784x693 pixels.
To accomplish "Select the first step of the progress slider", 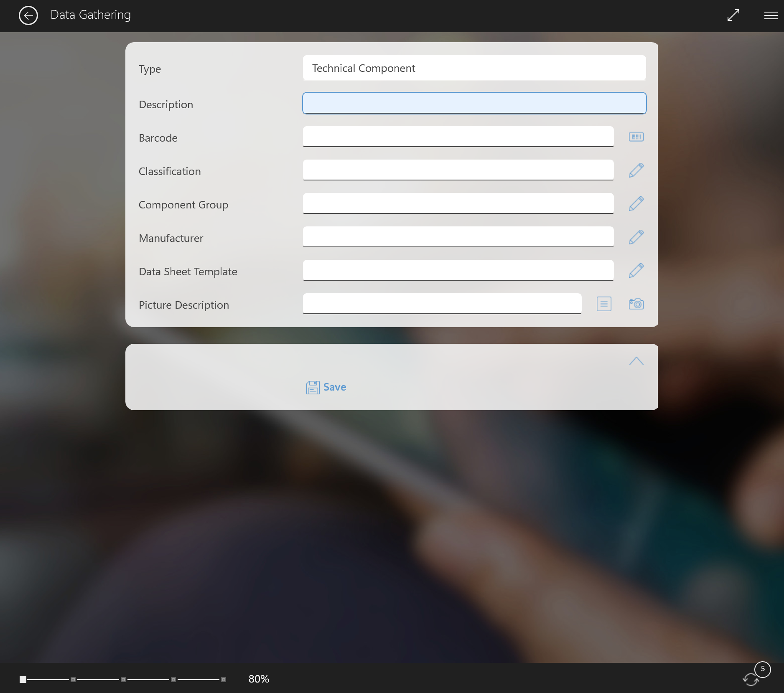I will click(23, 680).
